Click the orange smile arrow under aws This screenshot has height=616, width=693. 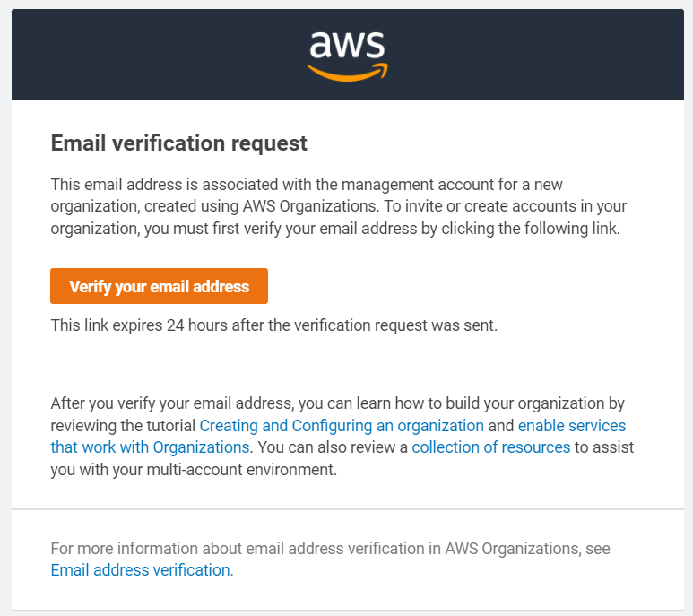[346, 72]
